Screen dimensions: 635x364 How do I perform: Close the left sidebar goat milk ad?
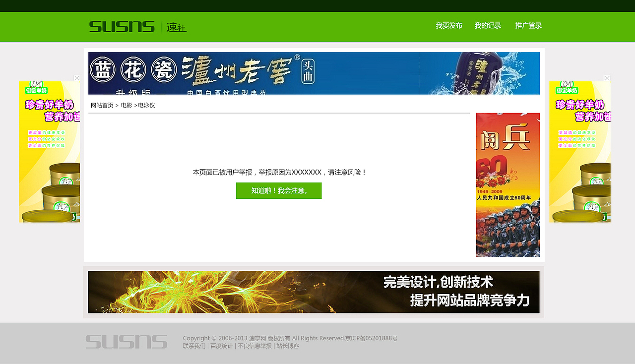point(76,78)
